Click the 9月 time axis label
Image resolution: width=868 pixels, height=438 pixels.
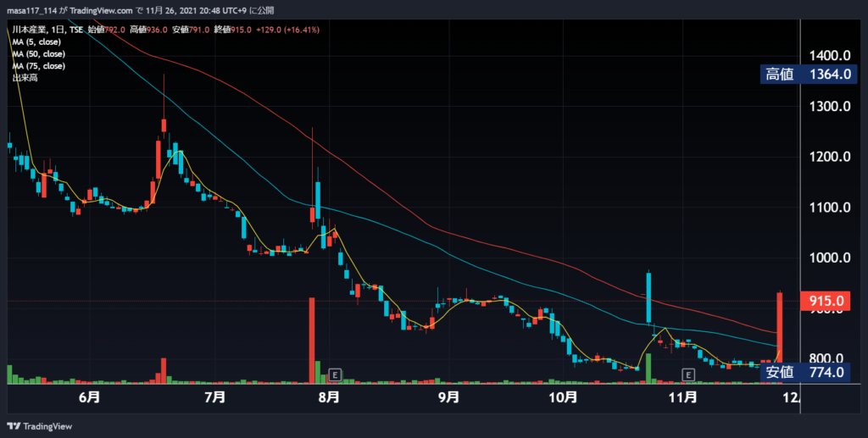tap(448, 397)
